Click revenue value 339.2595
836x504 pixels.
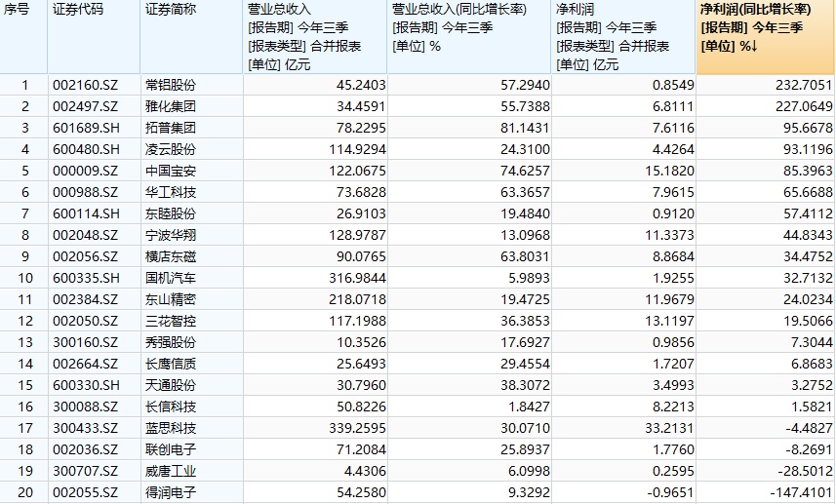click(357, 428)
